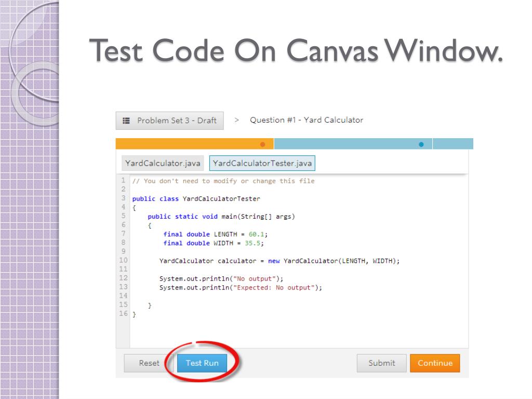This screenshot has width=532, height=399.
Task: Click the blue dot progress marker
Action: [421, 144]
